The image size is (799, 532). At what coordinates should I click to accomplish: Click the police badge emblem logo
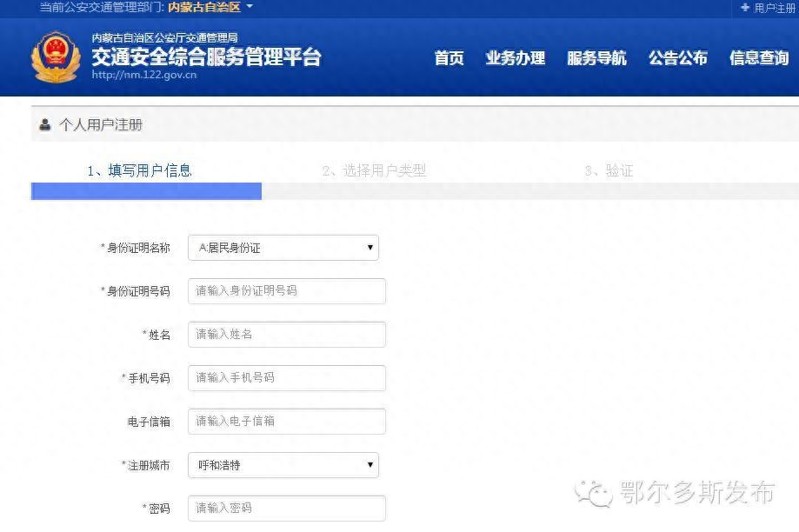point(56,57)
